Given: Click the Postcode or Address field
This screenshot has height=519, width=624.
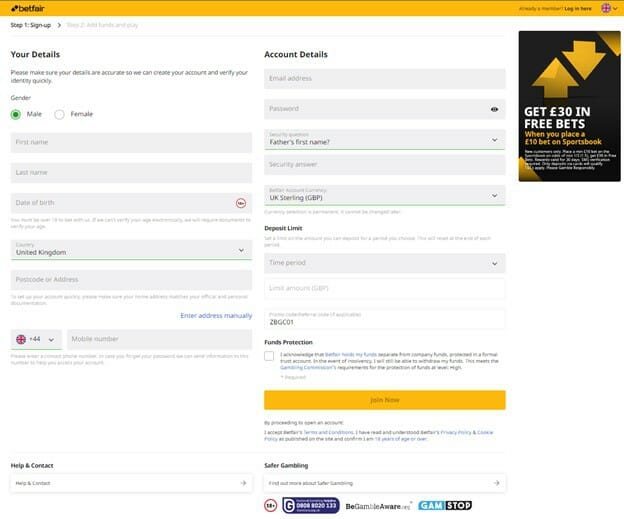Looking at the screenshot, I should 131,280.
